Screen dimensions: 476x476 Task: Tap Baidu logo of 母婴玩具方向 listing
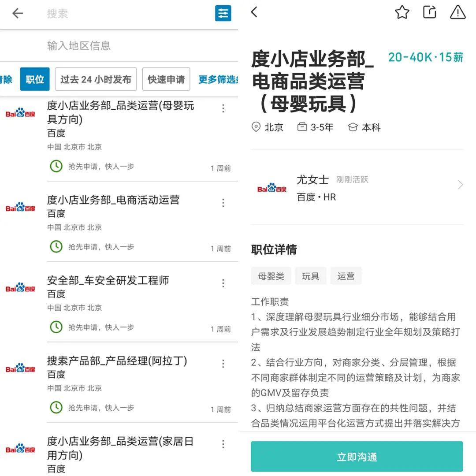coord(20,113)
